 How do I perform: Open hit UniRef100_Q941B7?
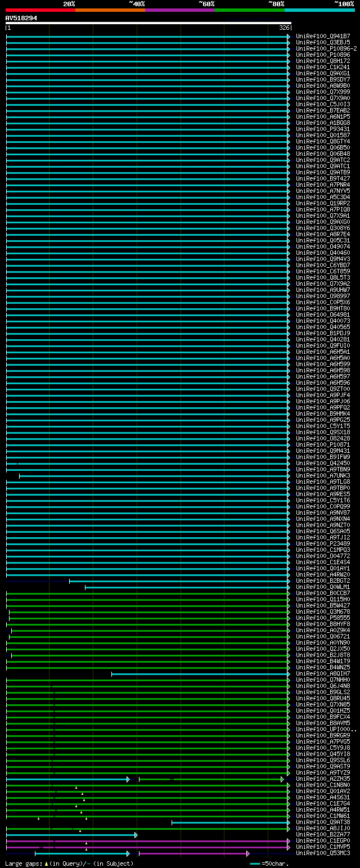point(323,36)
